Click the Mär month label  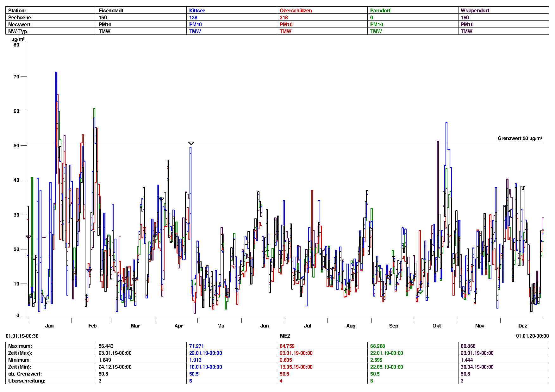pos(135,326)
